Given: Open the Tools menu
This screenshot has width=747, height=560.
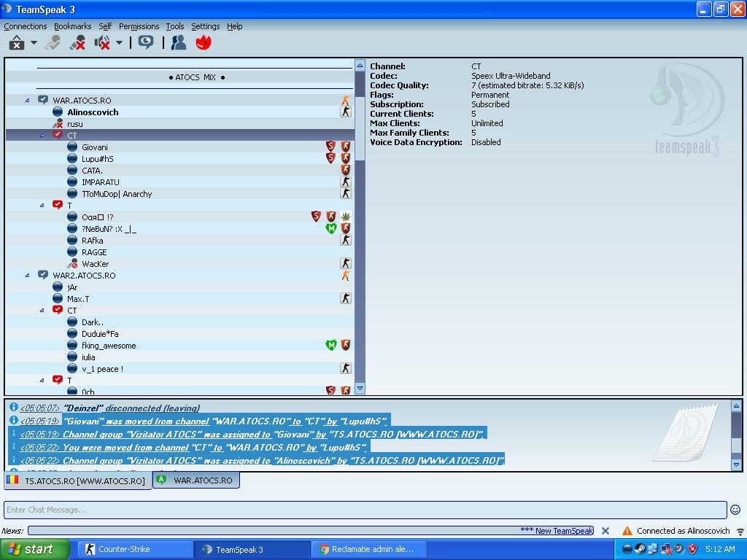Looking at the screenshot, I should (175, 26).
